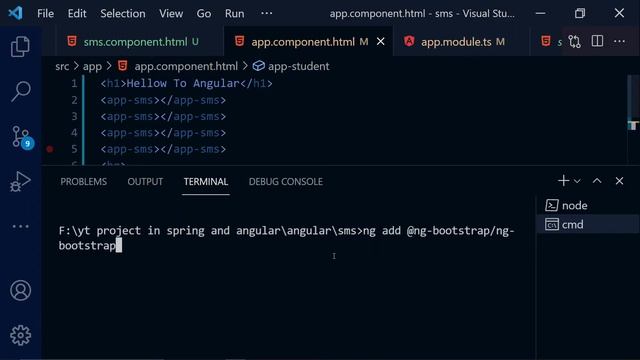Image resolution: width=640 pixels, height=360 pixels.
Task: Click line number 2 in gutter
Action: tap(74, 100)
